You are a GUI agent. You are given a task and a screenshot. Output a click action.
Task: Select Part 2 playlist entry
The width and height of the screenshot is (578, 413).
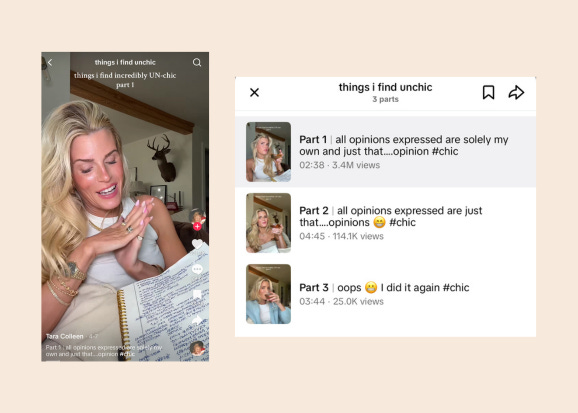(x=385, y=223)
